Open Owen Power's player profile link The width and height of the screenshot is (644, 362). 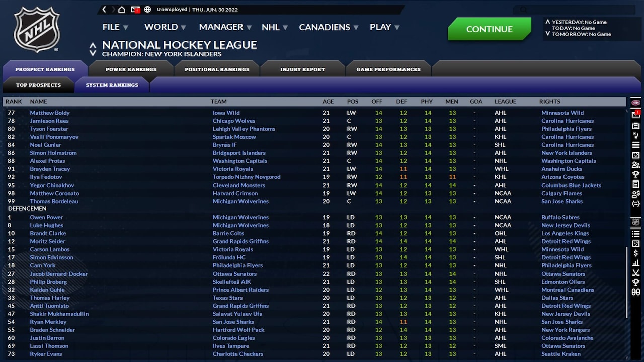pos(46,217)
